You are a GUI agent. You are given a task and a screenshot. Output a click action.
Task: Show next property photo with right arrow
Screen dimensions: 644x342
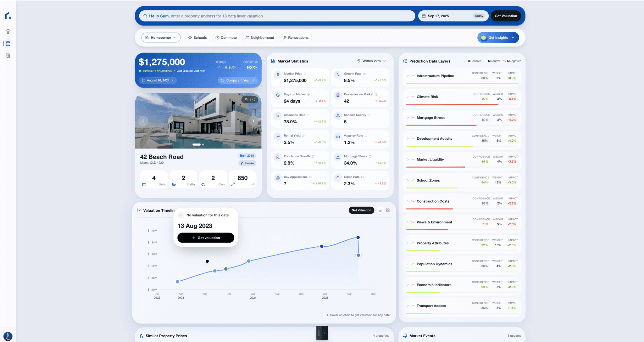[x=253, y=121]
